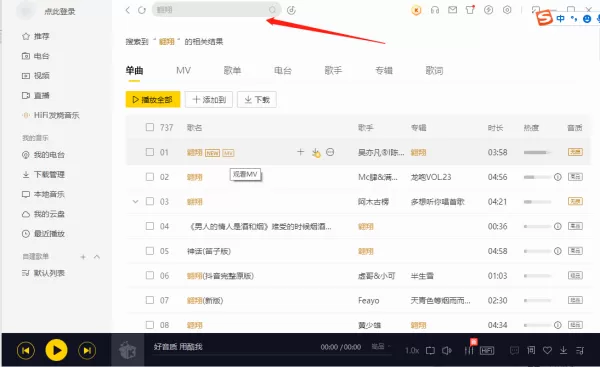Refresh the page with circular arrow
The width and height of the screenshot is (600, 367).
click(142, 10)
